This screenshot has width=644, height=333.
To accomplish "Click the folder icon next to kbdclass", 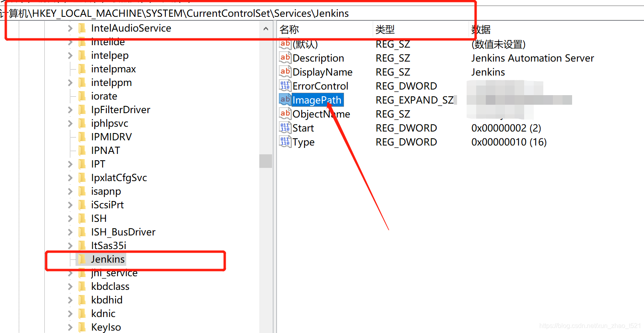I will (82, 286).
